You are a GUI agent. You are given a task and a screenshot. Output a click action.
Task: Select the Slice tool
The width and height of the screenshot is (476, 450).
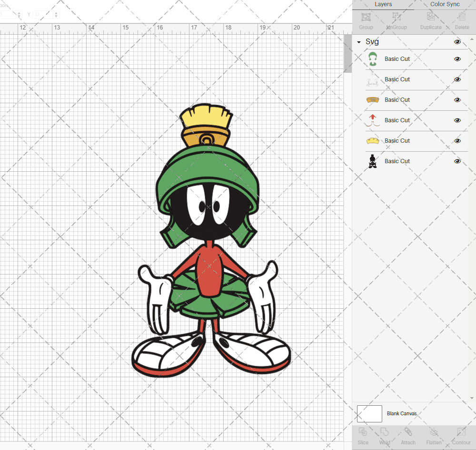363,435
